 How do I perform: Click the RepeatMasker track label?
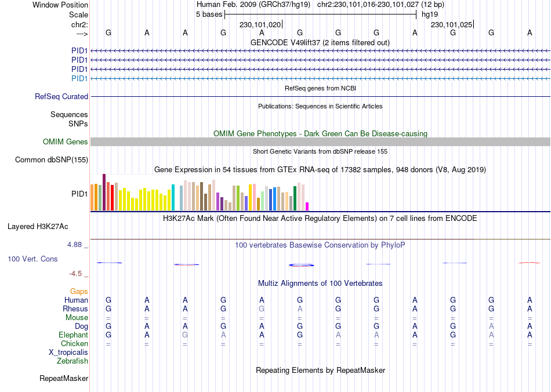(x=64, y=378)
